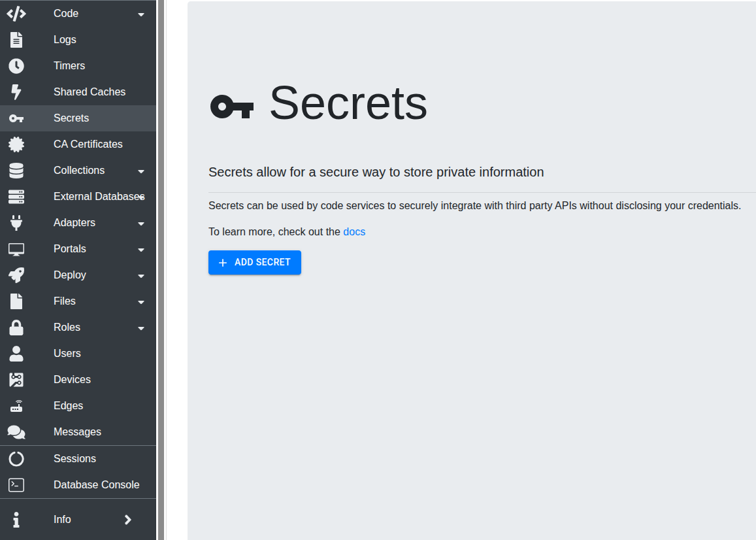Viewport: 756px width, 540px height.
Task: Click the Logs document icon
Action: click(16, 40)
